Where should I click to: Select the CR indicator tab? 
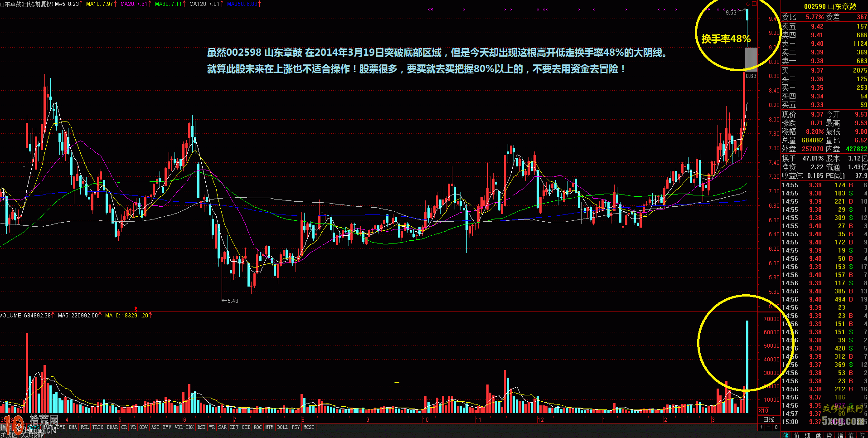[x=124, y=427]
